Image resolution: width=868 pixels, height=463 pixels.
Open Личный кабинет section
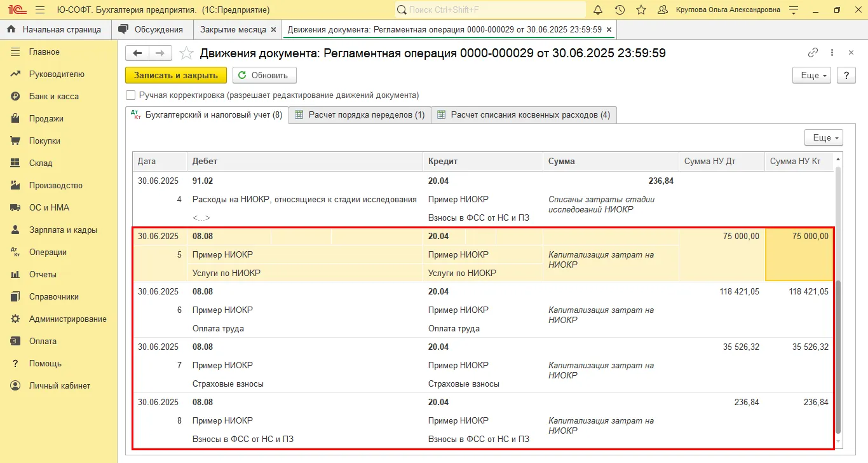point(60,386)
